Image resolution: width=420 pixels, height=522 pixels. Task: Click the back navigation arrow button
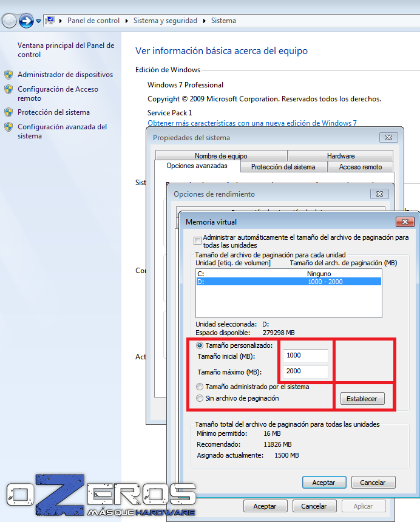coord(9,21)
